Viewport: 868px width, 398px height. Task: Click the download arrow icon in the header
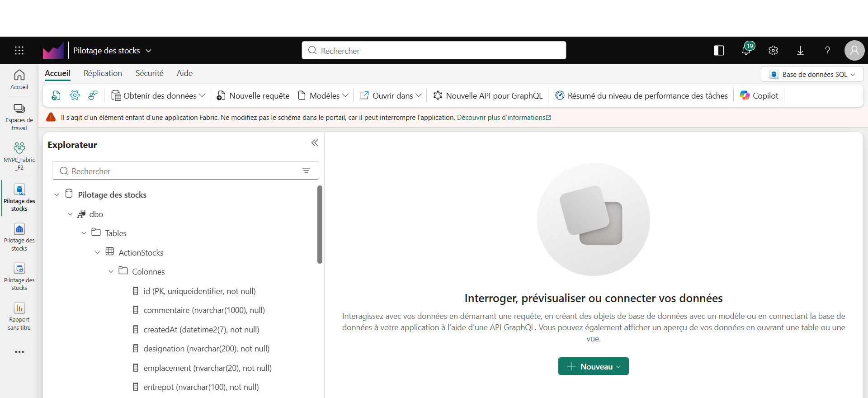click(x=800, y=50)
